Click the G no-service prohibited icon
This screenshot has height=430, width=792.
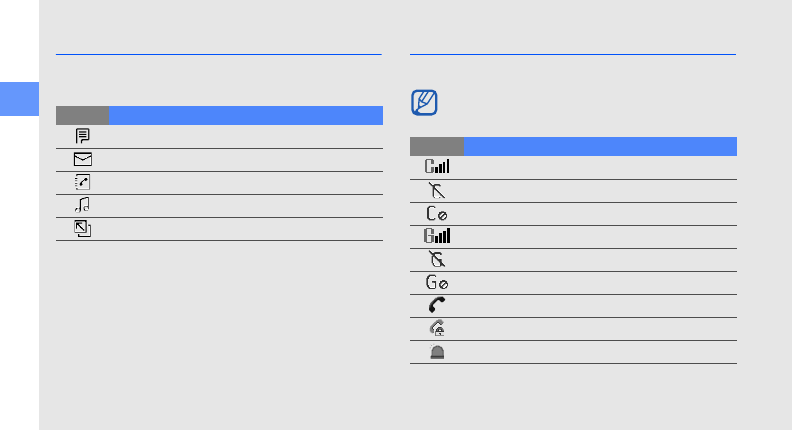(437, 282)
